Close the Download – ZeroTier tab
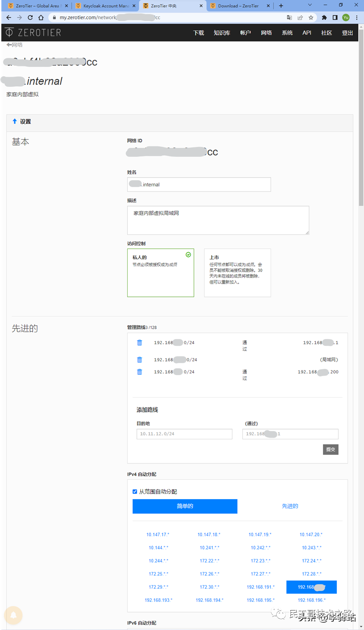This screenshot has width=364, height=630. click(269, 6)
